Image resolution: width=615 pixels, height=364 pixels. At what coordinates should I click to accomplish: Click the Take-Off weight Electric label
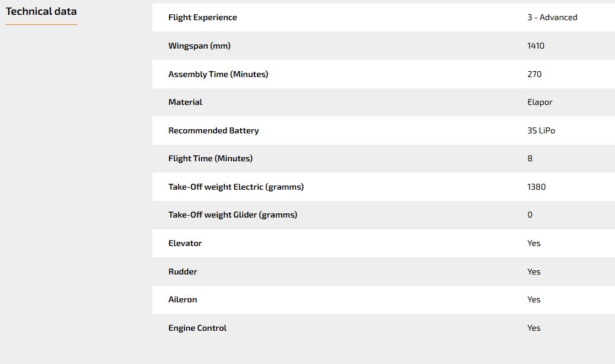pyautogui.click(x=235, y=187)
